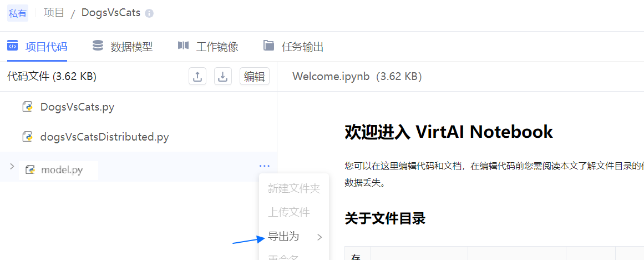Go to the 任务输出 tab
The height and width of the screenshot is (260, 644).
pyautogui.click(x=293, y=47)
